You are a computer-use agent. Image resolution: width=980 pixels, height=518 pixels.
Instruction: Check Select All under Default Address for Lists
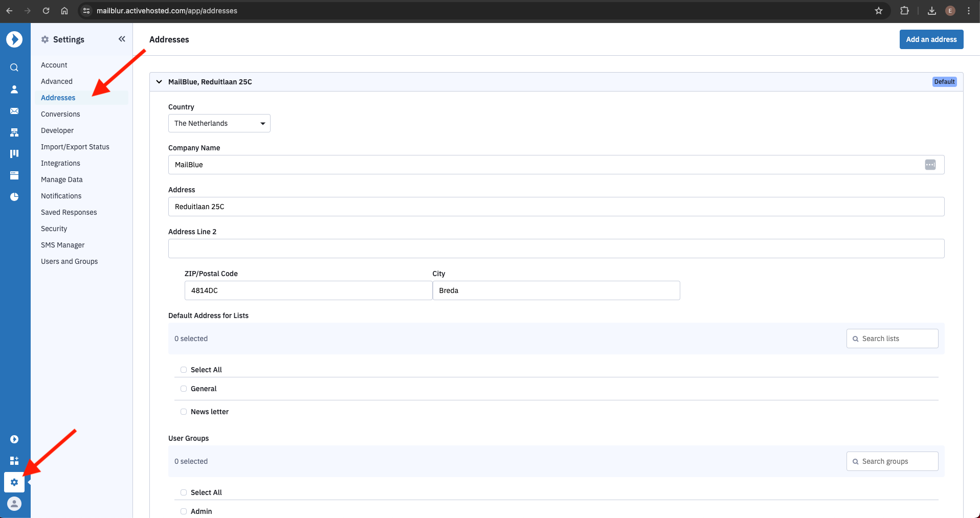[x=184, y=370]
